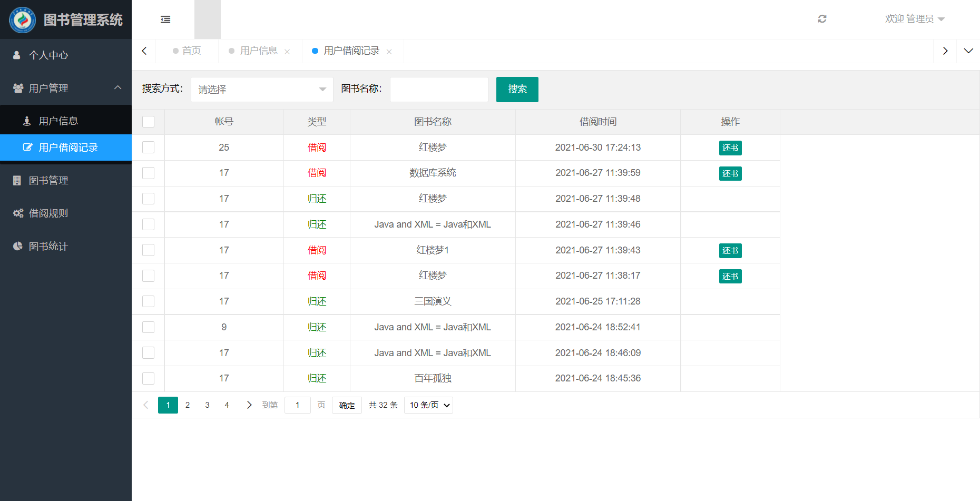Screen dimensions: 980x501
Task: Close the 用户借阅记录 tab
Action: click(389, 52)
